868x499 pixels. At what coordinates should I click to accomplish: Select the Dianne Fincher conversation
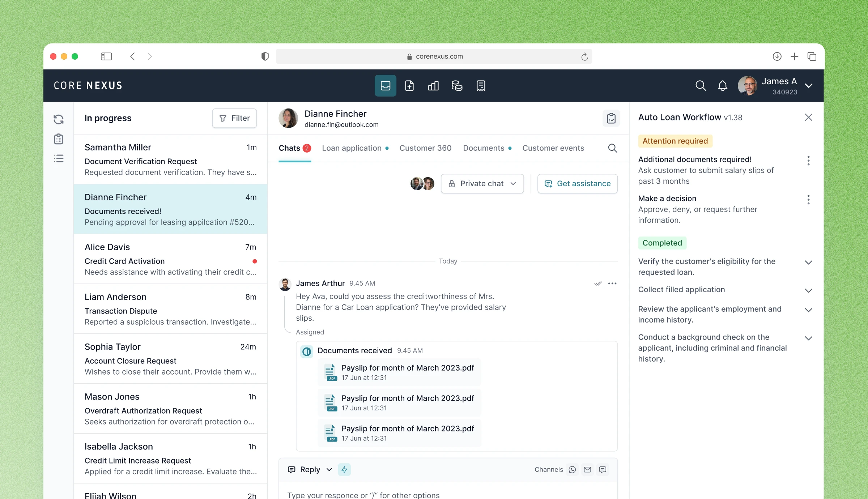(170, 209)
